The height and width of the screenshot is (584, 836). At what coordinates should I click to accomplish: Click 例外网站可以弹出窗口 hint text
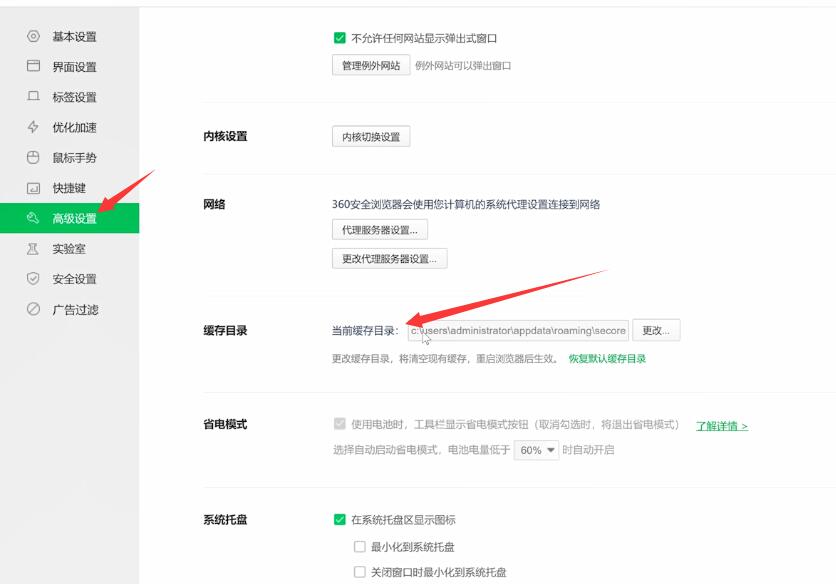coord(463,66)
